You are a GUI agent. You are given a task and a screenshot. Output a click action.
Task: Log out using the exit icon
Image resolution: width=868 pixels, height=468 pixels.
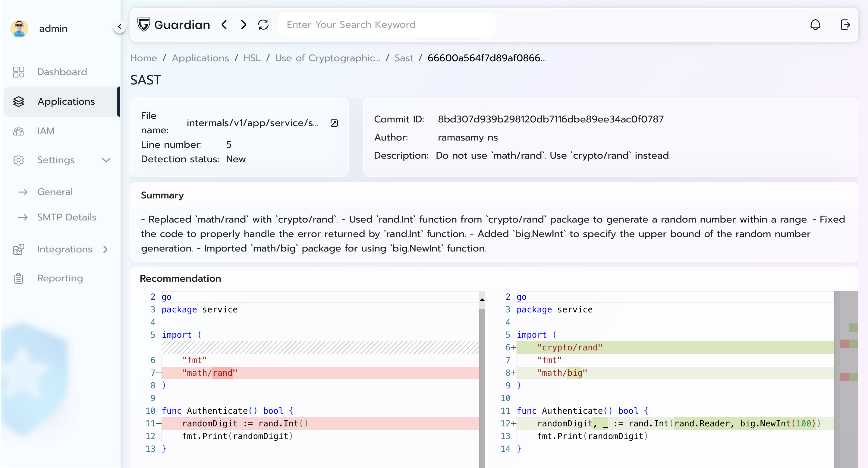pos(845,25)
